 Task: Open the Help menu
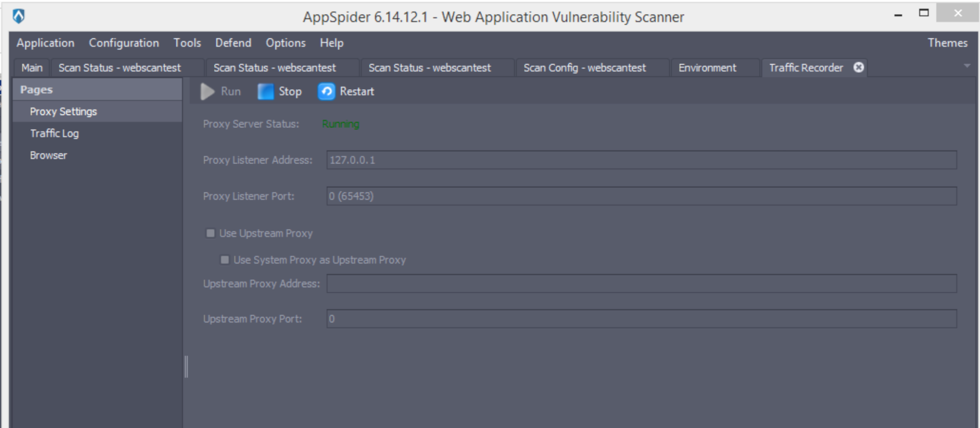[331, 43]
